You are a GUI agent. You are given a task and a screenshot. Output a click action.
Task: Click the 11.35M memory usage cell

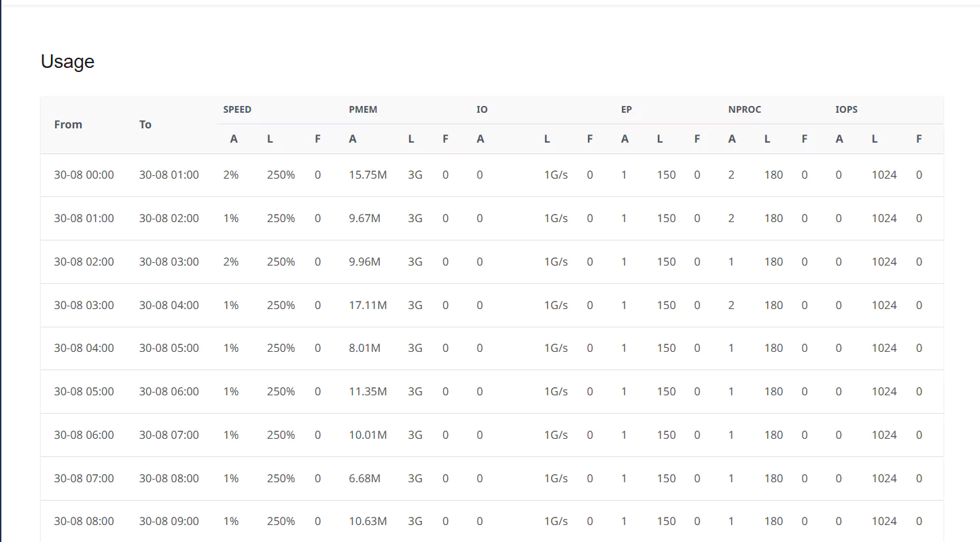click(368, 391)
